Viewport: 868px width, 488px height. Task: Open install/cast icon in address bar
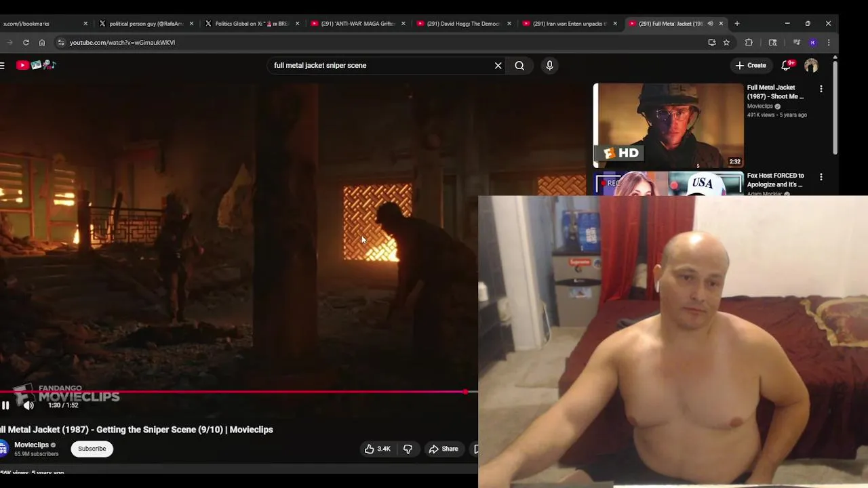pyautogui.click(x=711, y=42)
